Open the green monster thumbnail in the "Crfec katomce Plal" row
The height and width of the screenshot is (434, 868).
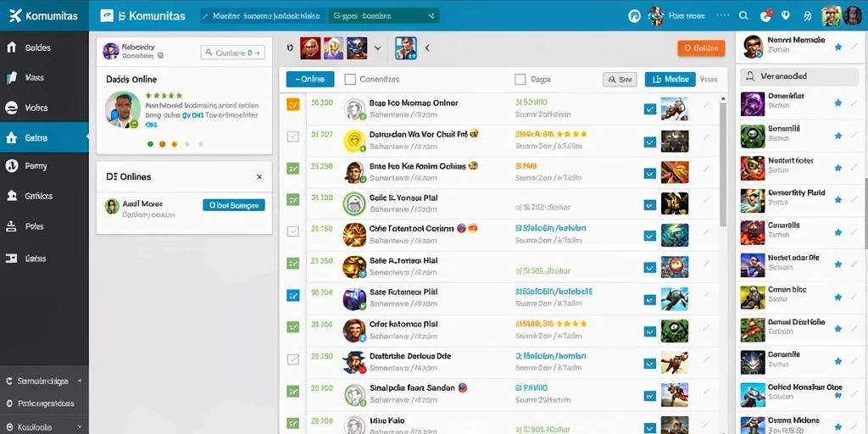675,331
